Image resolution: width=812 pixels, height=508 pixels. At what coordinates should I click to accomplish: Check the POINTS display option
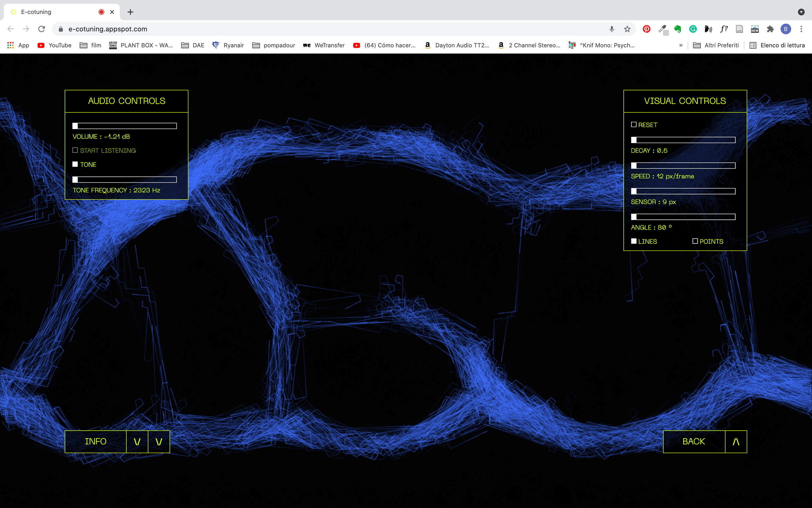point(695,241)
